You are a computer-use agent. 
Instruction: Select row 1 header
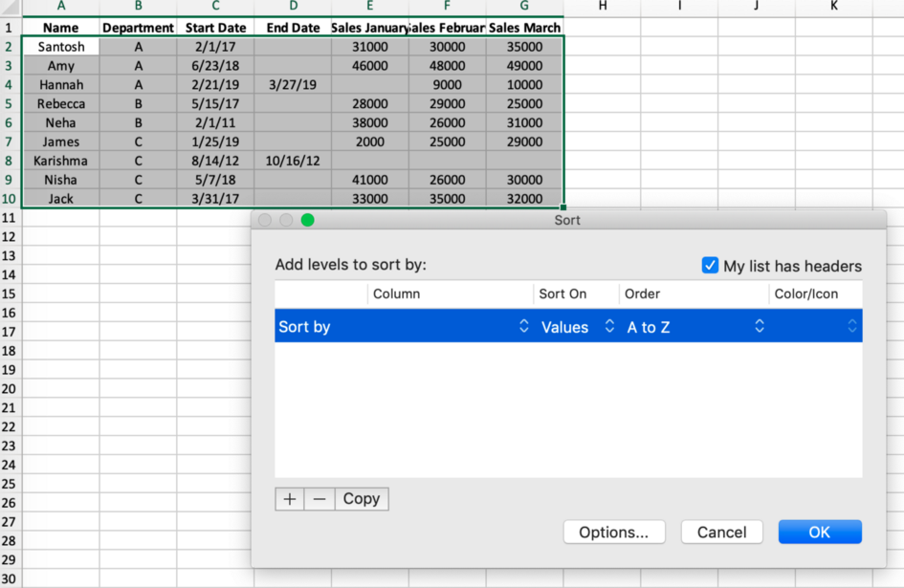9,28
